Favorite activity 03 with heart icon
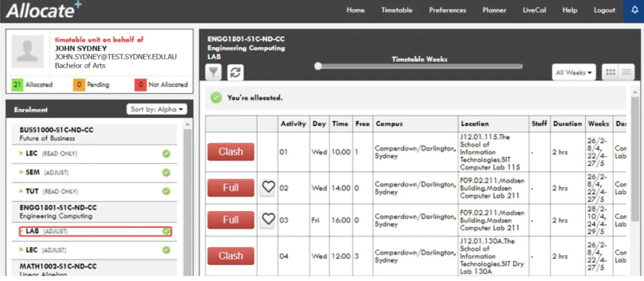This screenshot has width=644, height=281. click(x=268, y=220)
